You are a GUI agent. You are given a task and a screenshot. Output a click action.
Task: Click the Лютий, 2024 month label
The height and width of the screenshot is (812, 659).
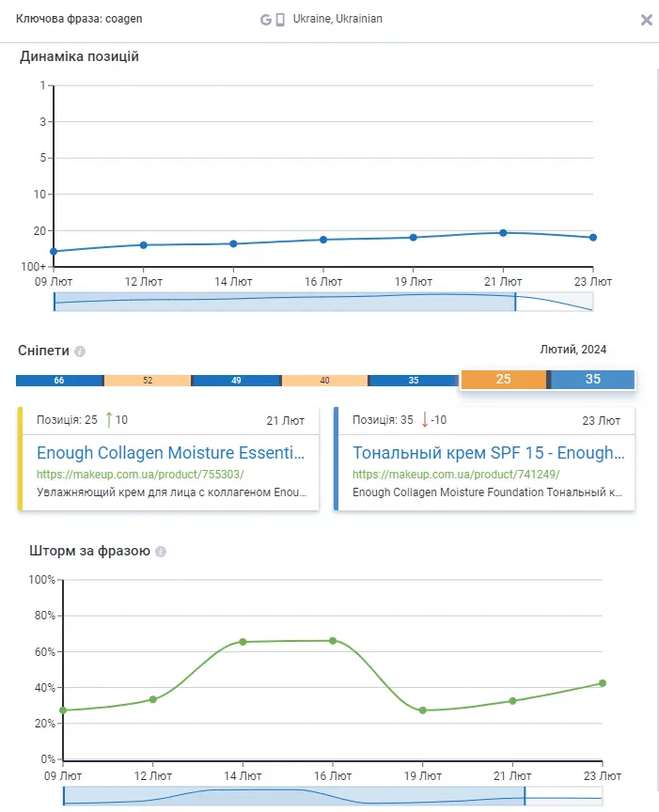(573, 350)
